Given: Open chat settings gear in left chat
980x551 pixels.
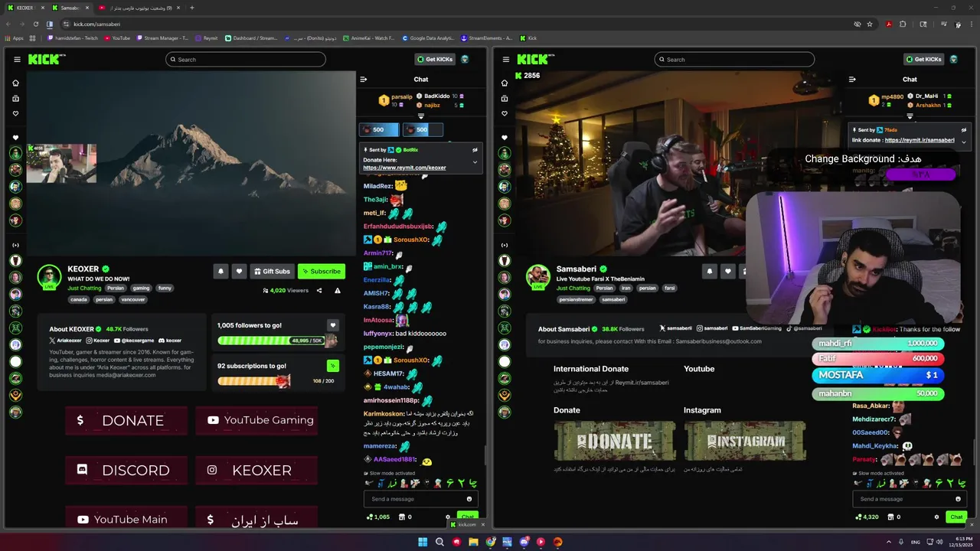Looking at the screenshot, I should click(x=448, y=517).
